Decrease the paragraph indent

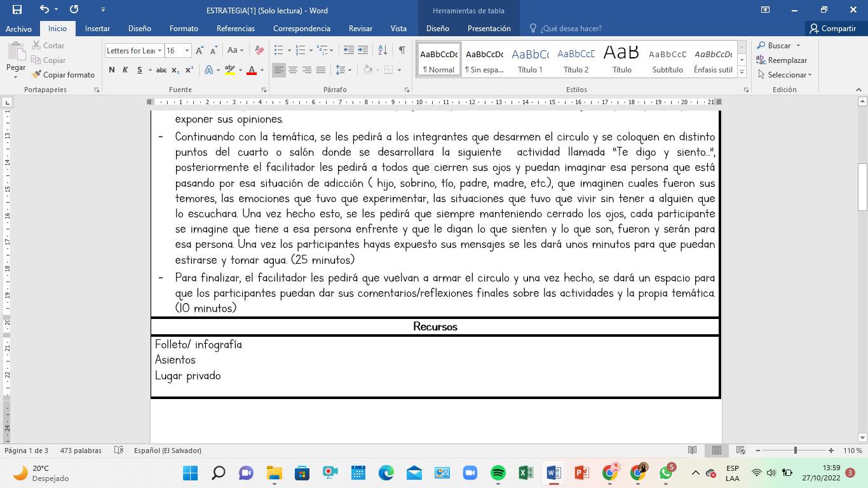pyautogui.click(x=348, y=50)
